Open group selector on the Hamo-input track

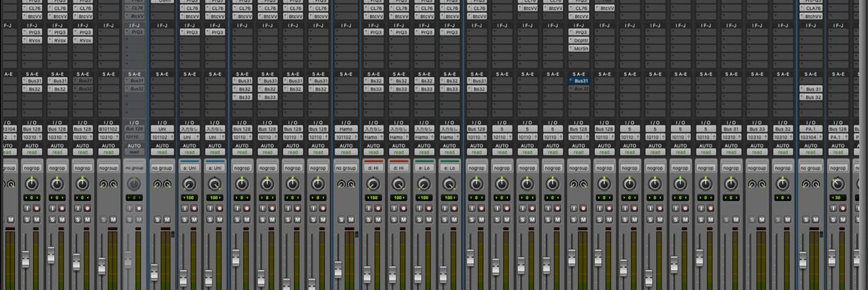[345, 168]
